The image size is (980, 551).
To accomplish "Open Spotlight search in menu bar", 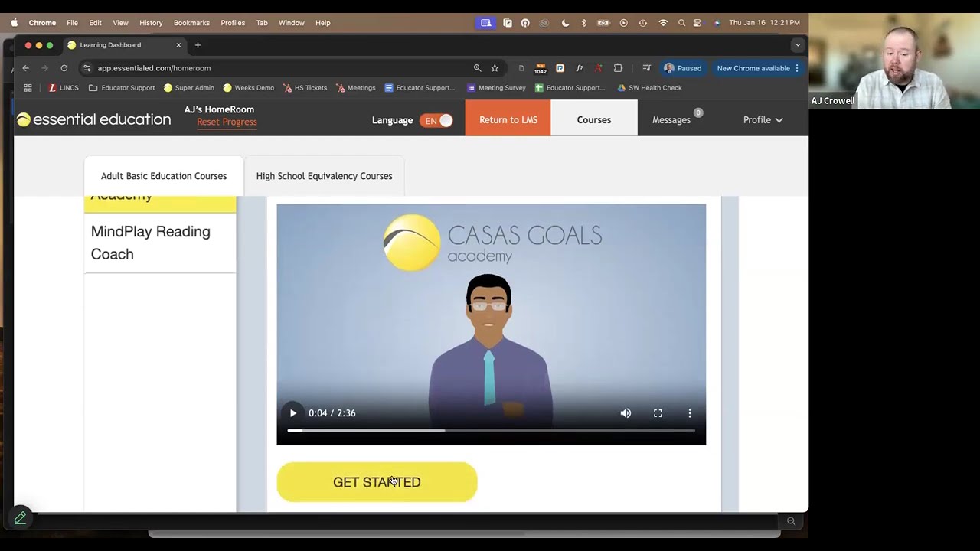I will click(681, 23).
